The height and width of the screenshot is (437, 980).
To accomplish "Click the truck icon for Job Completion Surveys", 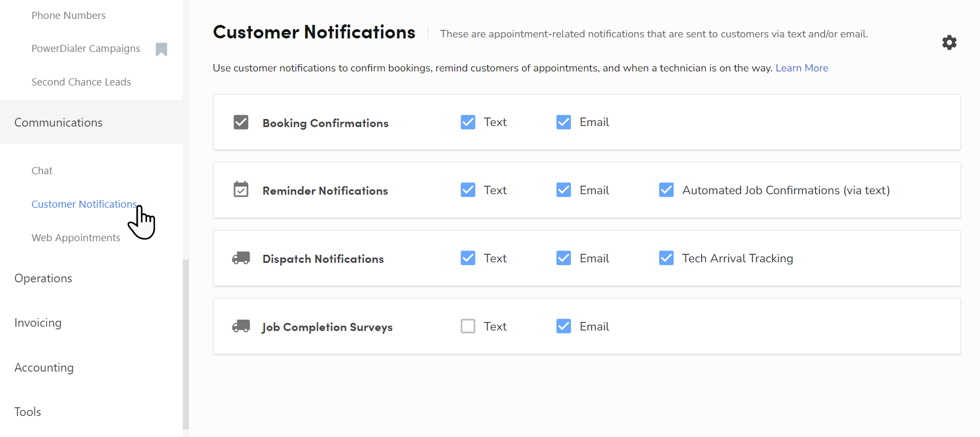I will [241, 326].
